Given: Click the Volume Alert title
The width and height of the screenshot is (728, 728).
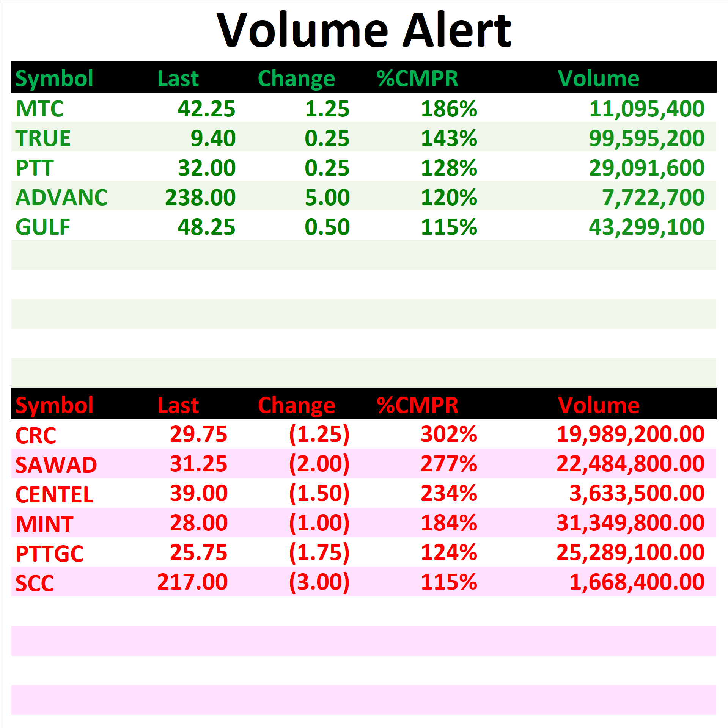Looking at the screenshot, I should (364, 30).
